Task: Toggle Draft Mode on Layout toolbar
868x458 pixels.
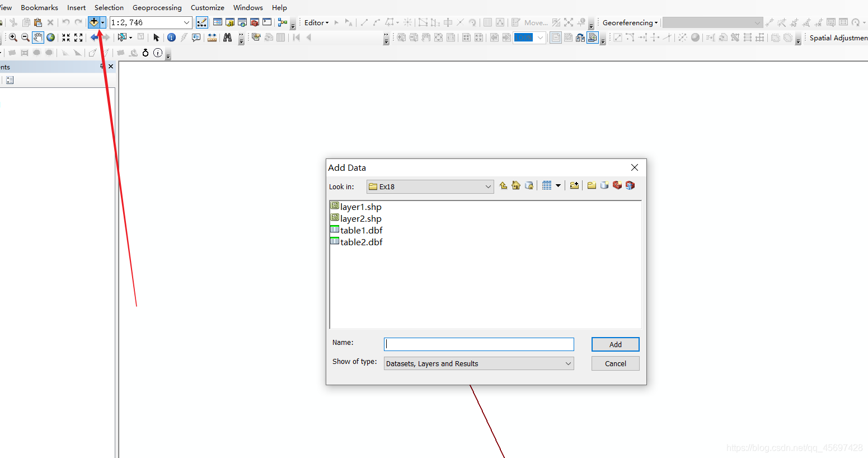Action: coord(556,38)
